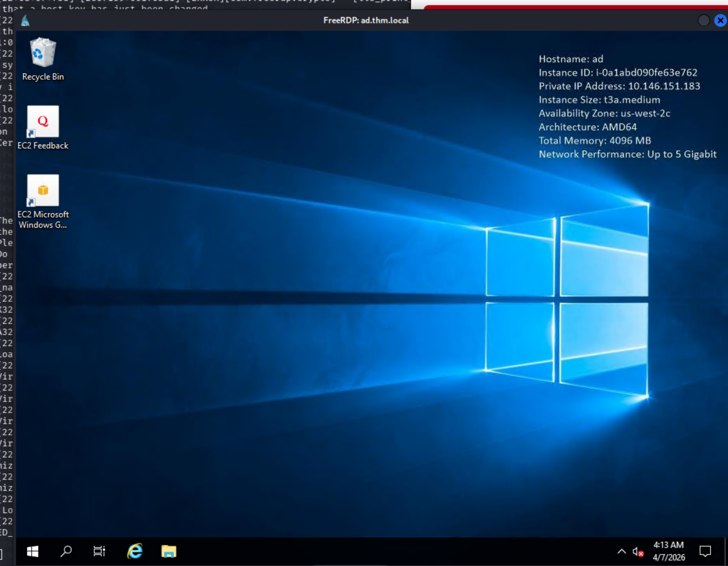Image resolution: width=728 pixels, height=566 pixels.
Task: Launch Internet Explorer from the taskbar
Action: click(x=135, y=551)
